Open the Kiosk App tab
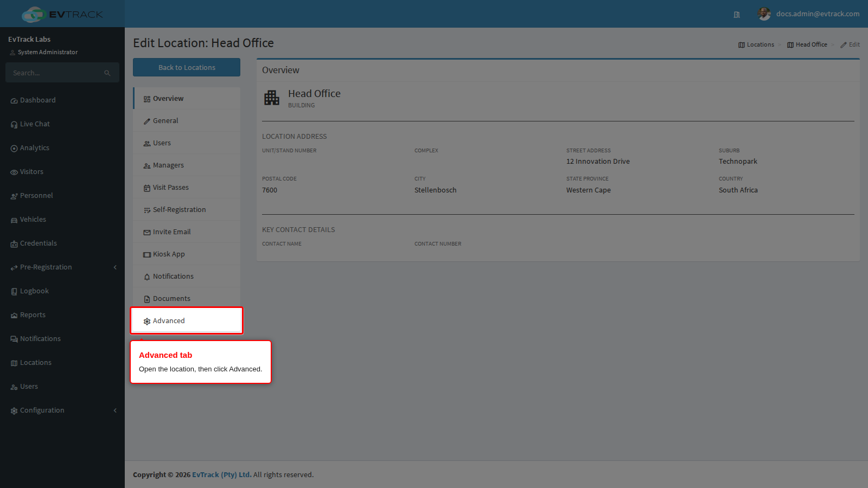The height and width of the screenshot is (488, 868). coord(187,254)
